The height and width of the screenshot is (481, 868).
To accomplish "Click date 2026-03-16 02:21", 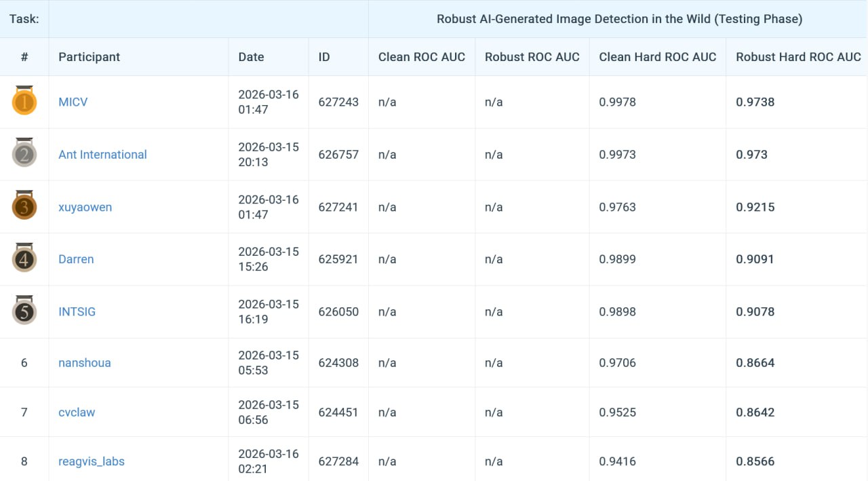I will [x=269, y=461].
